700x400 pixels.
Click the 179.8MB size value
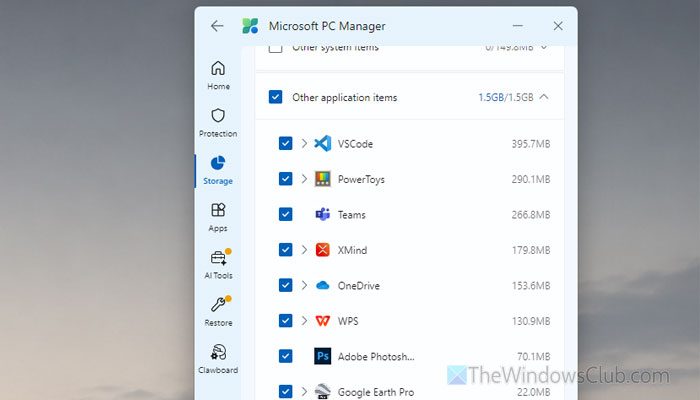531,250
